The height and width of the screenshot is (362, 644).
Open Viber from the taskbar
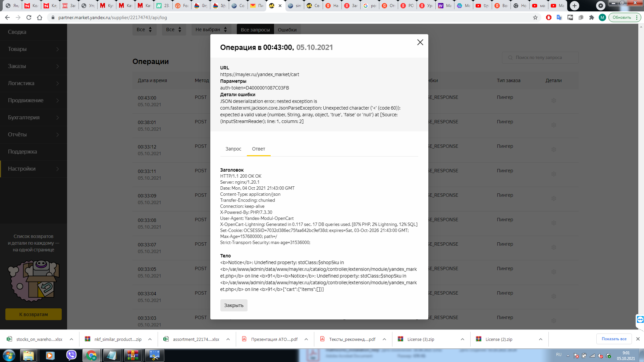point(71,355)
